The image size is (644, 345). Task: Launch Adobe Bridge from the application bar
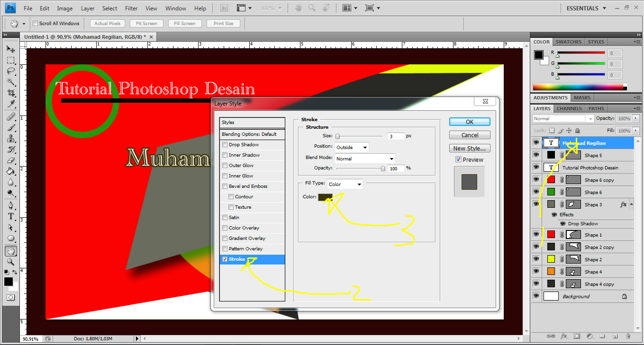pyautogui.click(x=223, y=8)
